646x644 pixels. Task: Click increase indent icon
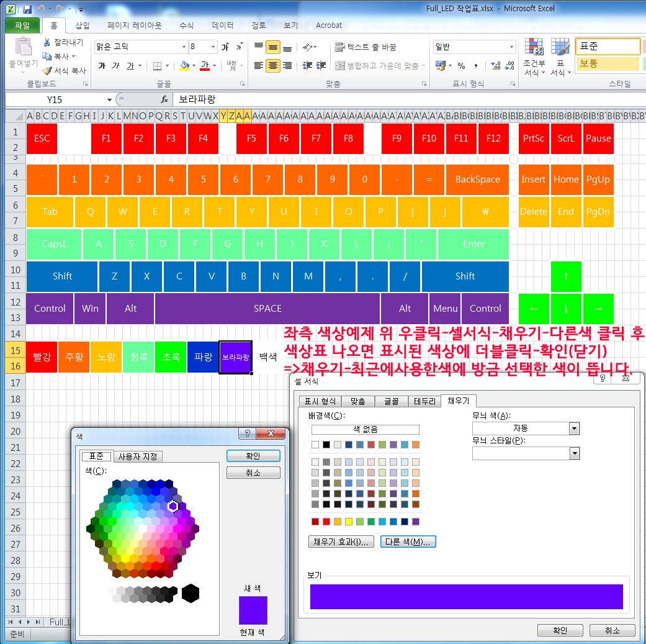tap(321, 66)
